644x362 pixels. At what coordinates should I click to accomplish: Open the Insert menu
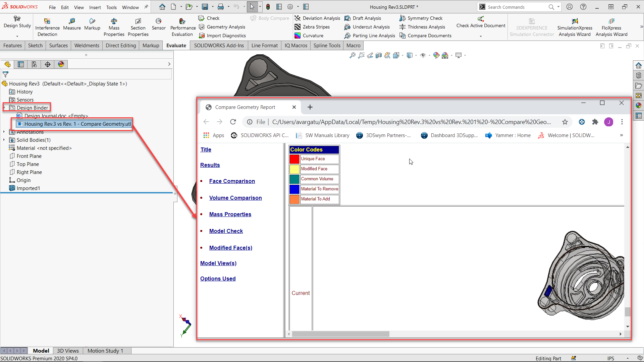point(95,7)
